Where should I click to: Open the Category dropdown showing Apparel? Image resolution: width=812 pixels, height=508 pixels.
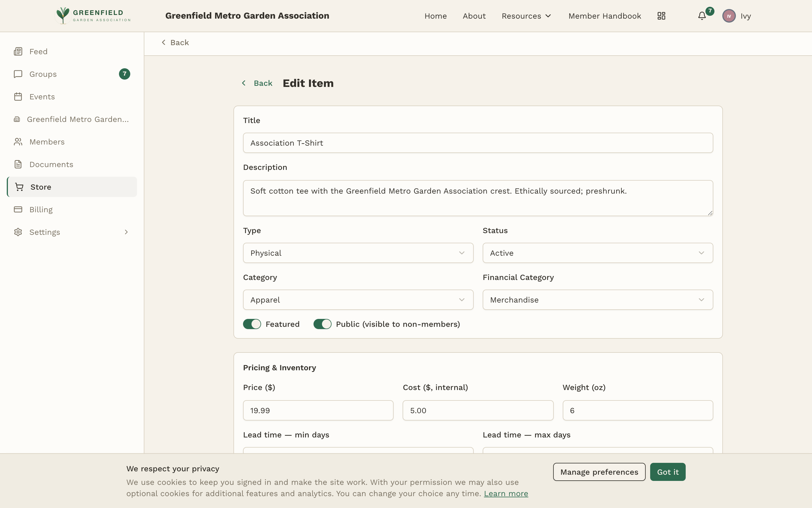(x=358, y=300)
